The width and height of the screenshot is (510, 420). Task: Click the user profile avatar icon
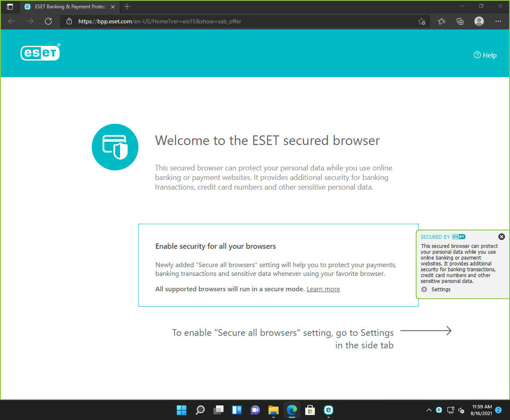click(479, 21)
